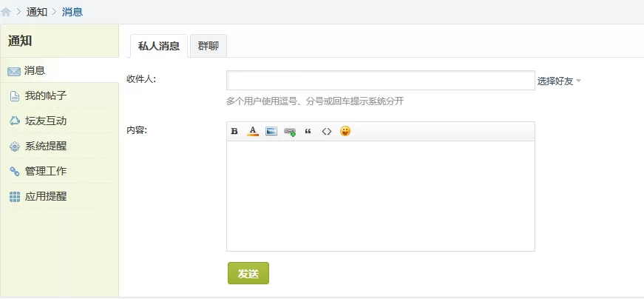Click the 通知 sidebar heading
The width and height of the screenshot is (644, 299).
(x=20, y=41)
